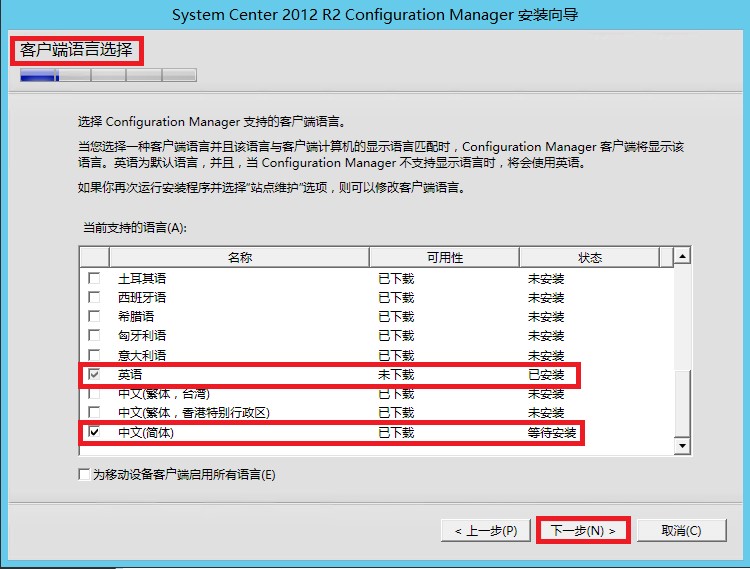This screenshot has width=750, height=569.
Task: Select the 中文(简体) row name
Action: pyautogui.click(x=146, y=433)
